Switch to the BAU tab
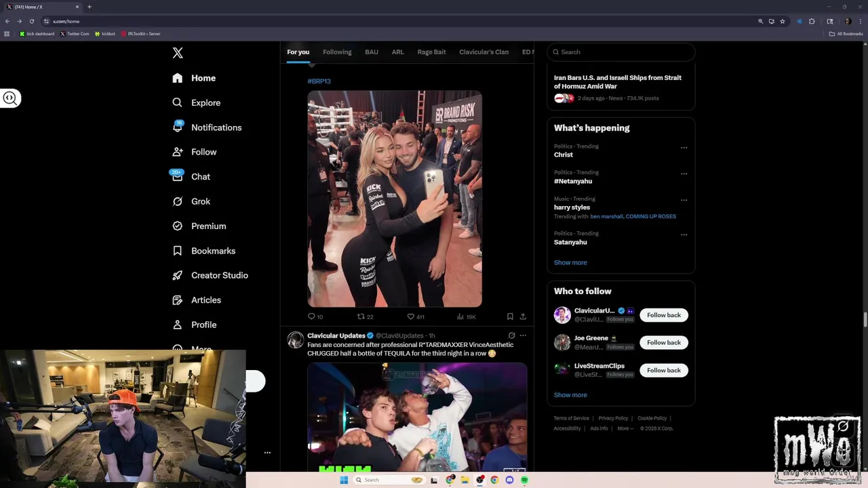Image resolution: width=868 pixels, height=488 pixels. click(372, 52)
